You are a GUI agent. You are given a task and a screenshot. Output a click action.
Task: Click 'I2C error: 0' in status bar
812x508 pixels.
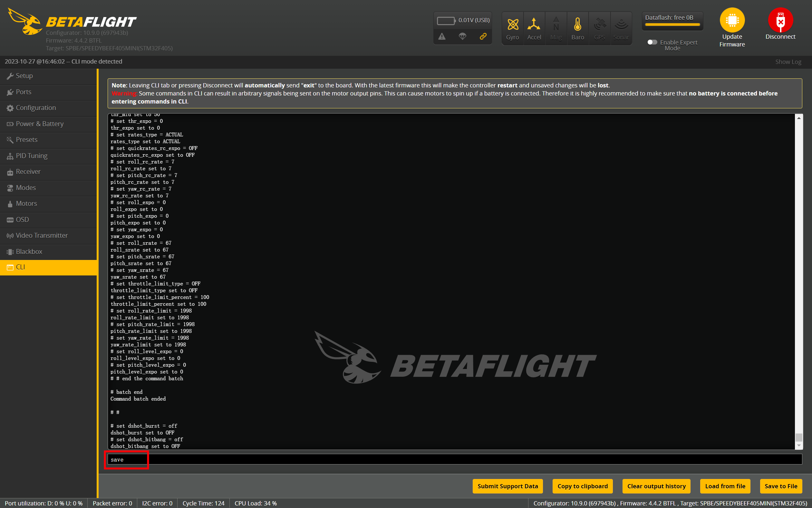click(157, 503)
